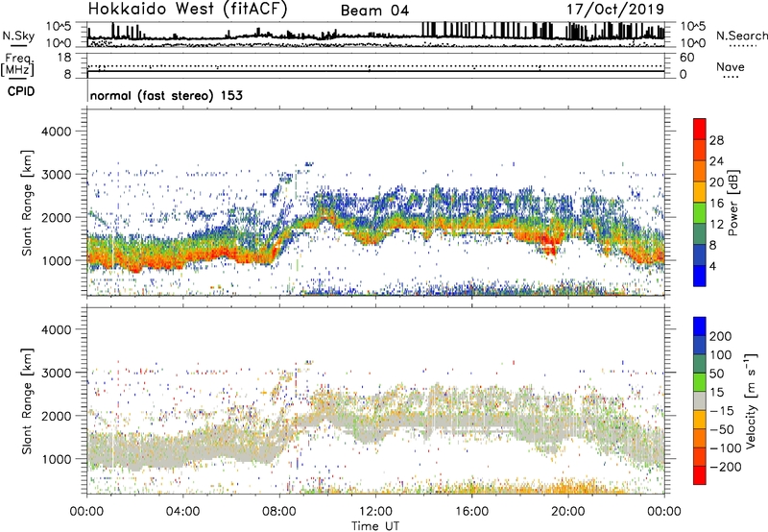Click the "CPID" row label

(21, 91)
